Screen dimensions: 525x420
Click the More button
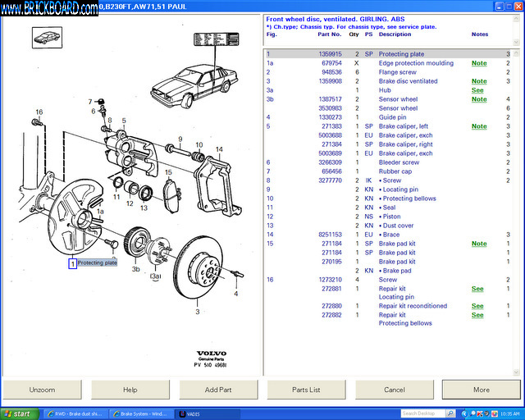(481, 390)
